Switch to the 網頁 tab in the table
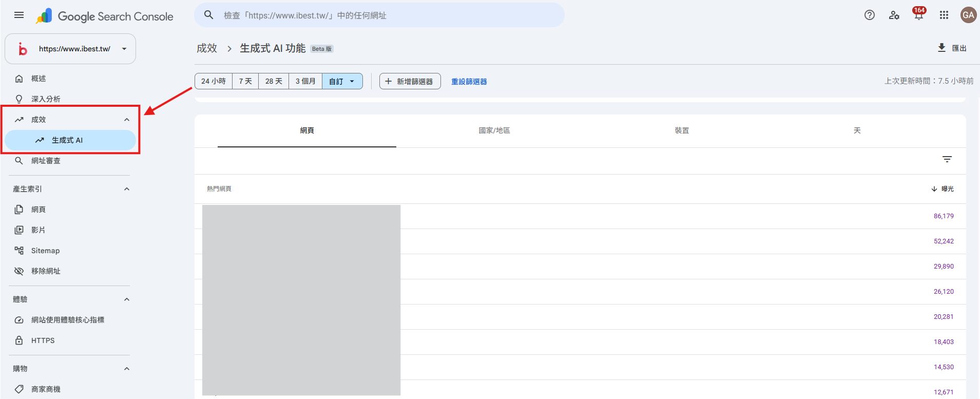Screen dimensions: 980x399 click(x=307, y=130)
